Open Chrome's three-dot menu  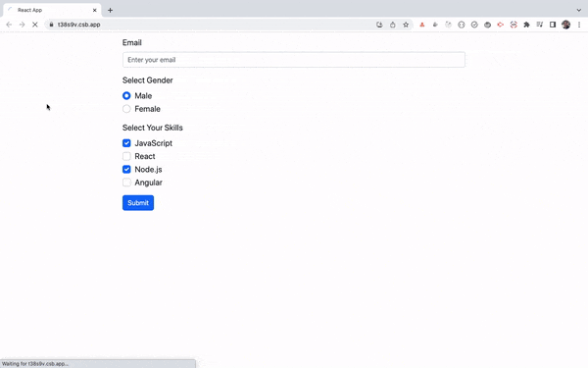[579, 25]
